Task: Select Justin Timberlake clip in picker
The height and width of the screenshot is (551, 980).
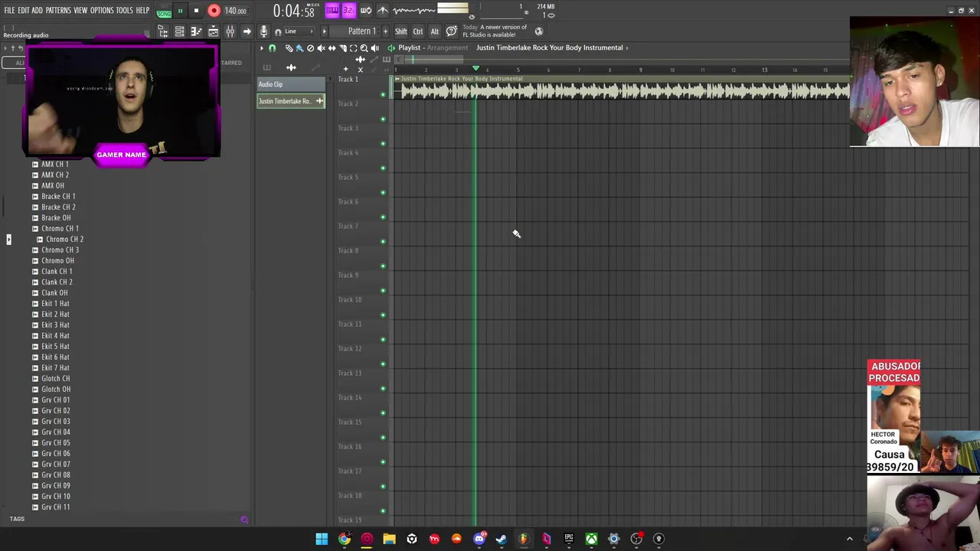Action: pyautogui.click(x=291, y=101)
